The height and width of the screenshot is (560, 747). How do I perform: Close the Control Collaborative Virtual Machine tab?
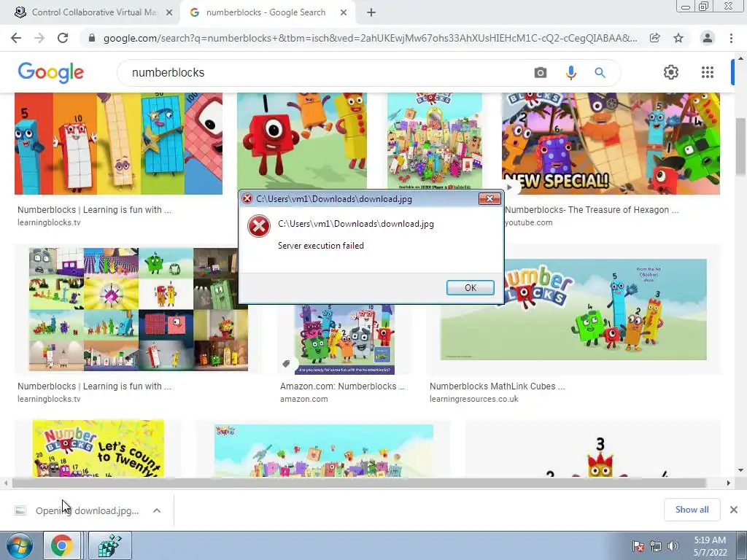[x=169, y=13]
